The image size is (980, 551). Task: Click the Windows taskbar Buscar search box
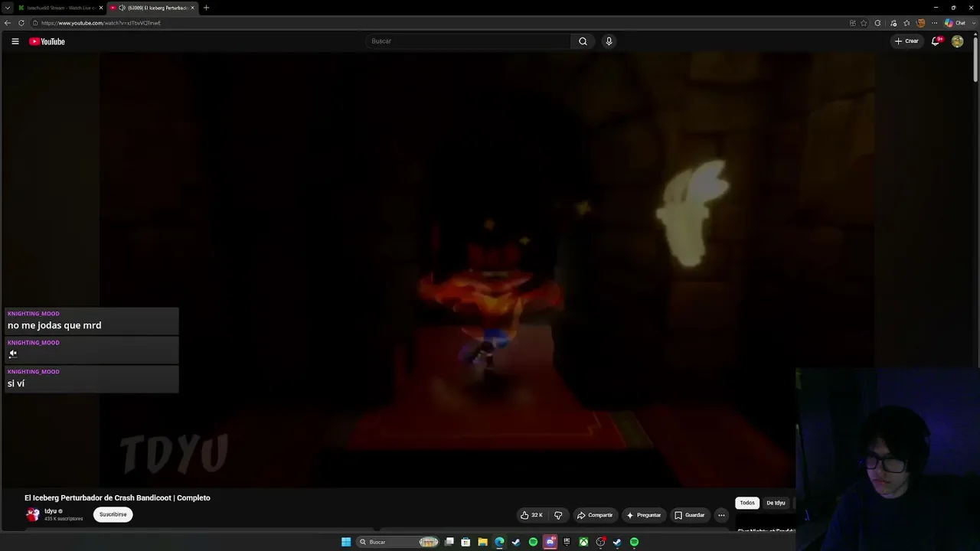point(398,542)
